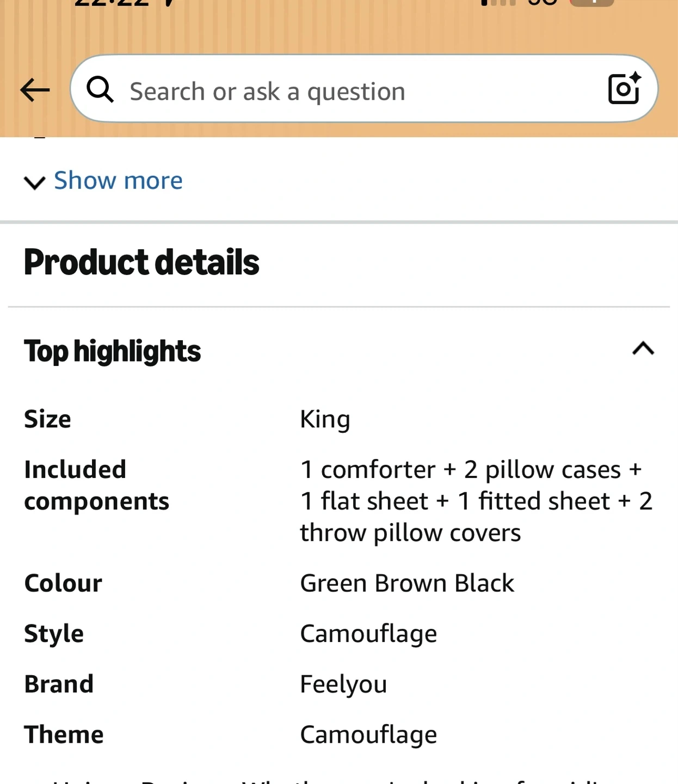Click the Green Brown Black colour value
The width and height of the screenshot is (678, 784).
pos(407,583)
